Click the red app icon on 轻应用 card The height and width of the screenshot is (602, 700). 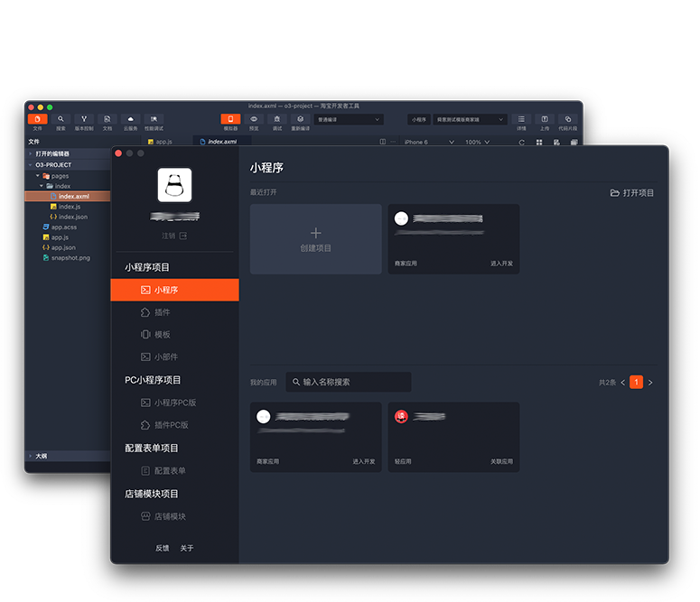pyautogui.click(x=401, y=417)
